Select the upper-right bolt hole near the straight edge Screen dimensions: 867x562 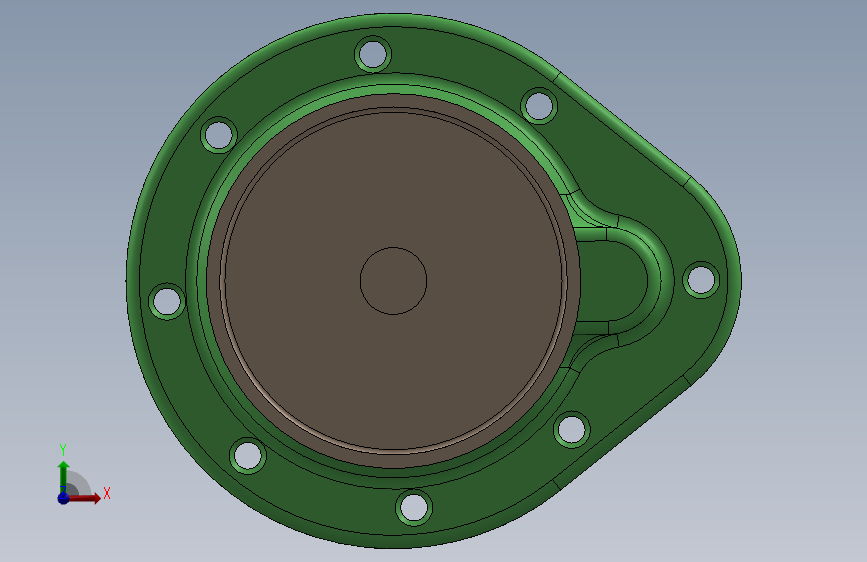(x=539, y=106)
